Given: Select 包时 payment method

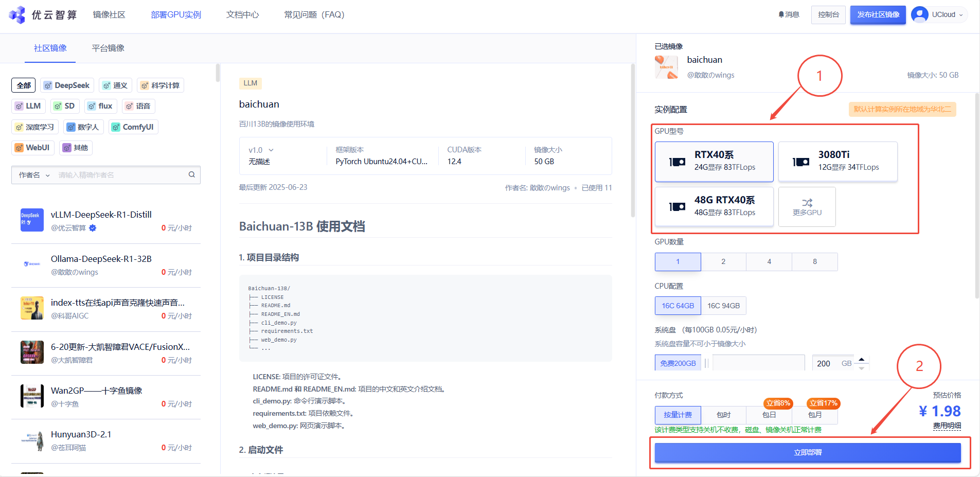Looking at the screenshot, I should click(723, 415).
